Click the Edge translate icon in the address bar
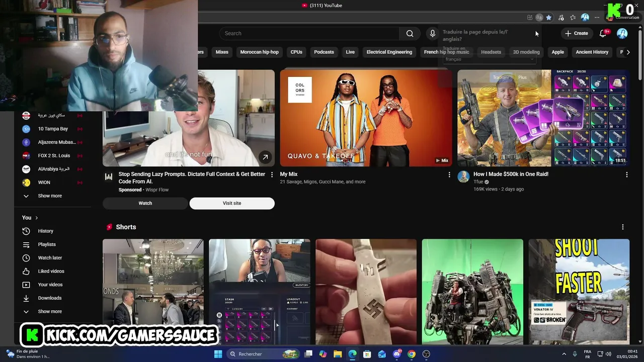Image resolution: width=644 pixels, height=362 pixels. tap(539, 18)
